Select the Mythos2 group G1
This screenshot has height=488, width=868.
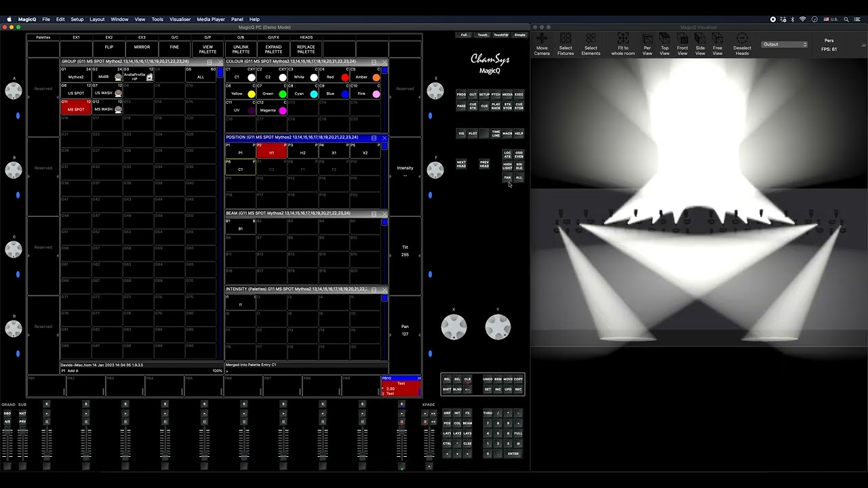76,75
